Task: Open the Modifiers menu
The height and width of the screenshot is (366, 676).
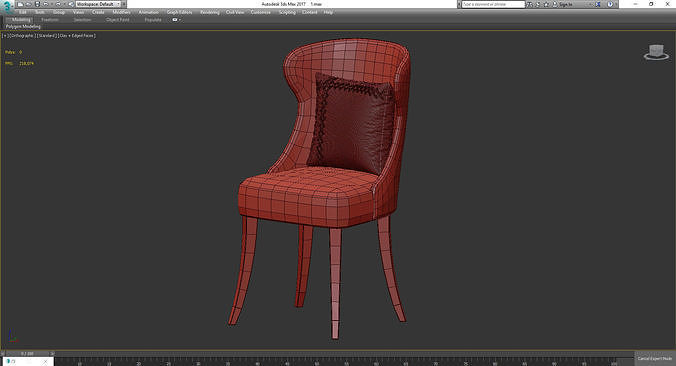Action: [122, 13]
